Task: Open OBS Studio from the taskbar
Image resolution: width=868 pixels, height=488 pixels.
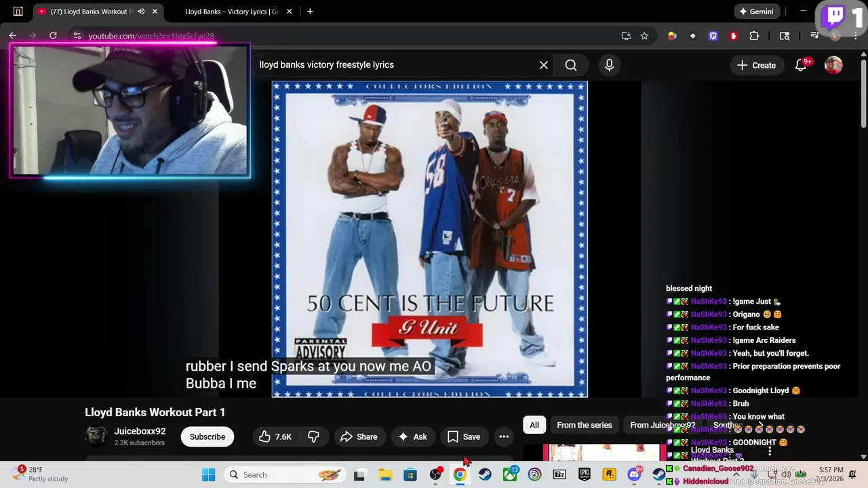Action: 435,474
